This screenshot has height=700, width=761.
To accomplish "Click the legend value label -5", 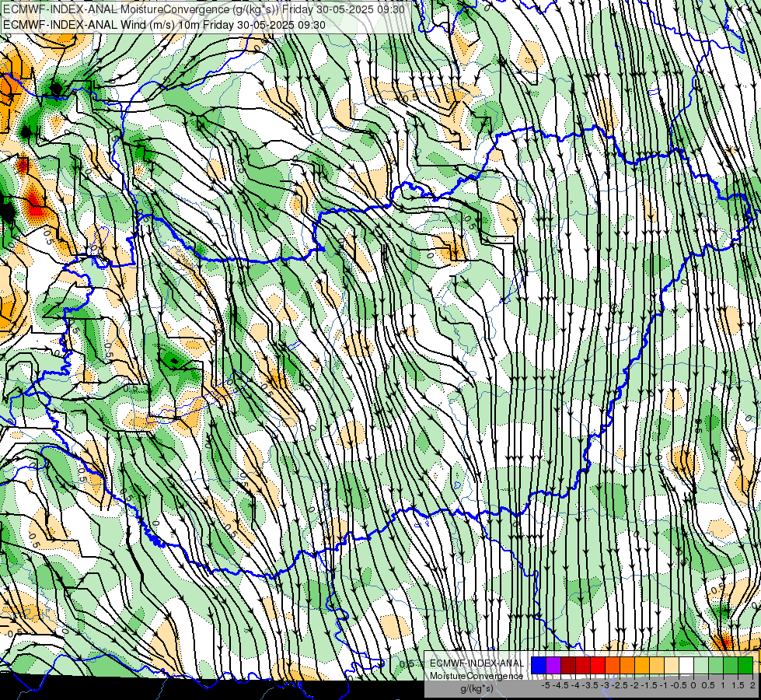I will [x=546, y=685].
